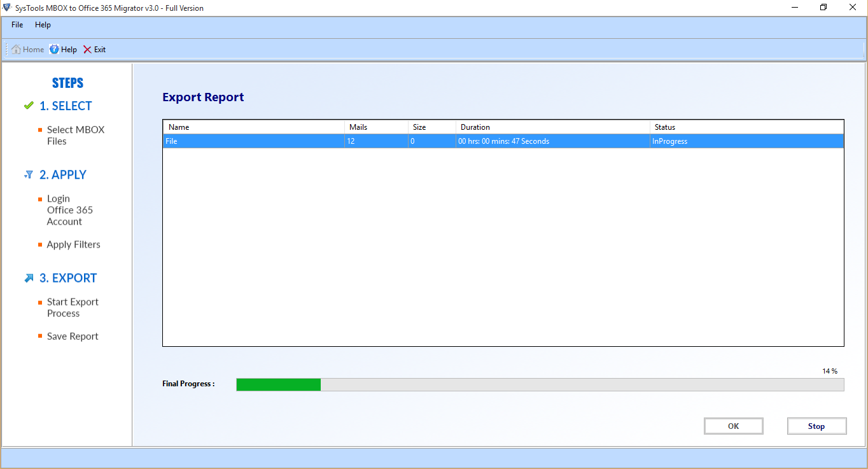
Task: Click the Home toolbar icon
Action: click(16, 50)
